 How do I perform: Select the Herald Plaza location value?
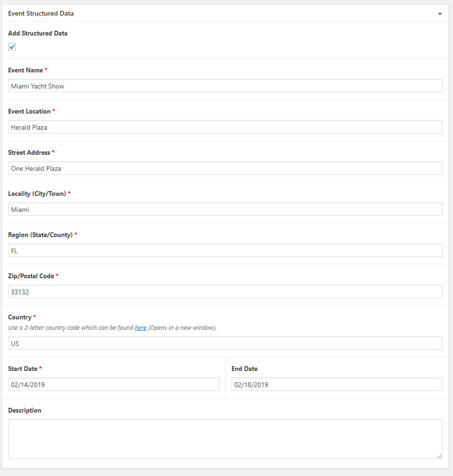click(225, 127)
